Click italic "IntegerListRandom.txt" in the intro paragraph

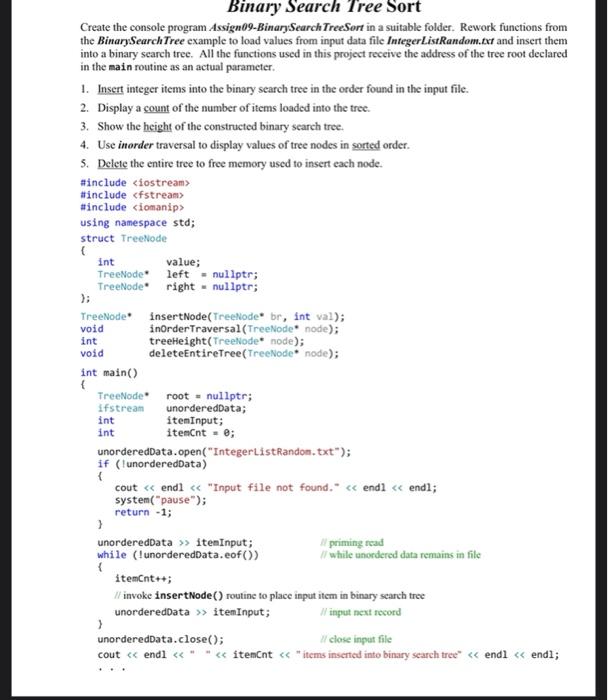[x=440, y=41]
